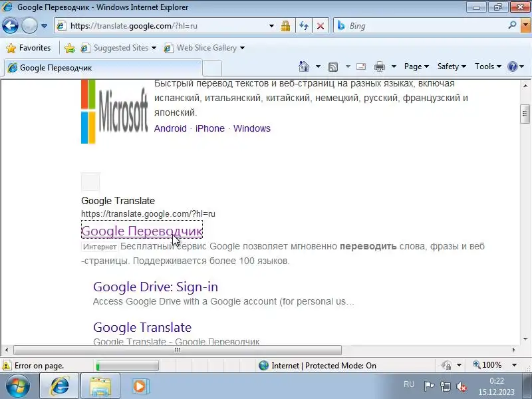Click the Error on page warning icon
Viewport: 532px width, 399px height.
(7, 366)
